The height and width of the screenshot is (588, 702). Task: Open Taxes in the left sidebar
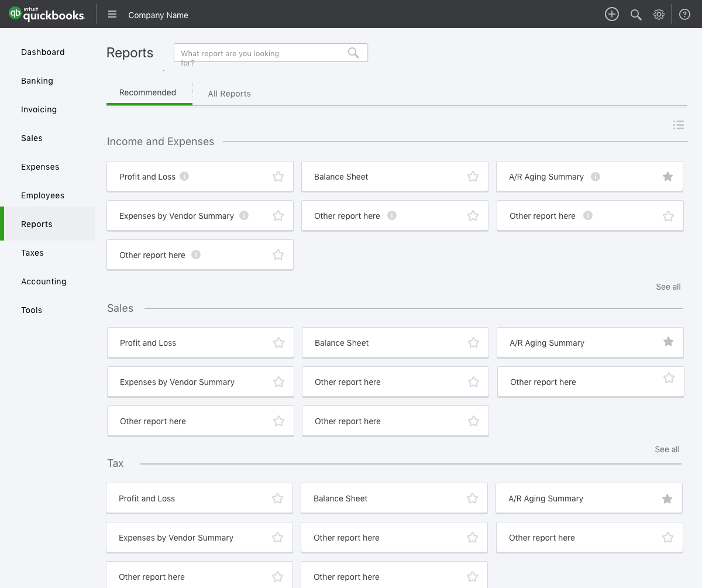click(32, 253)
